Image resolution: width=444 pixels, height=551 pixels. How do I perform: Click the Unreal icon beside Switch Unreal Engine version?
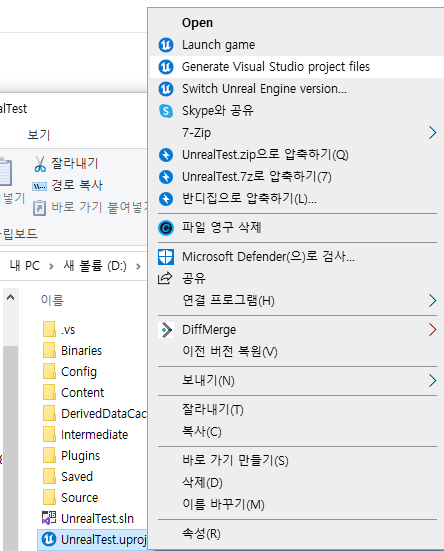coord(166,89)
